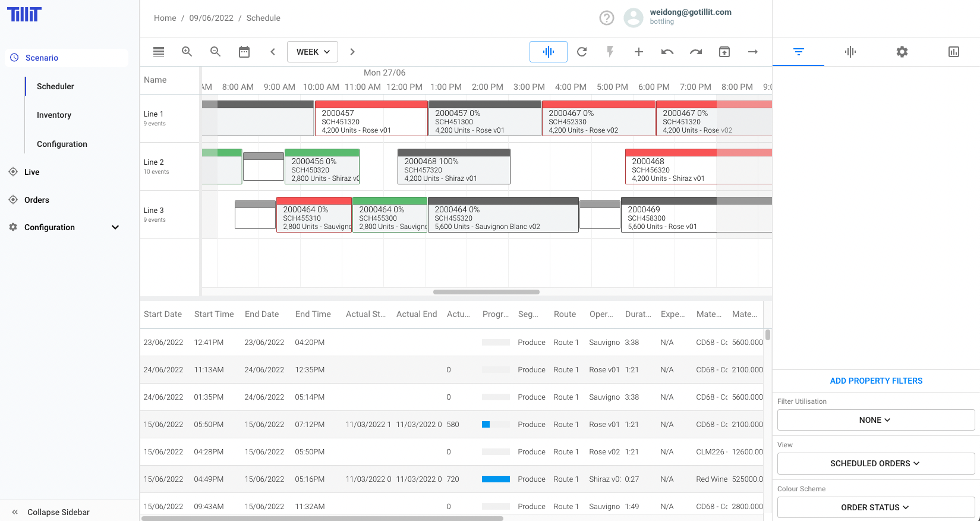Toggle the highlighted waveform button in toolbar
Image resolution: width=980 pixels, height=521 pixels.
pos(548,52)
